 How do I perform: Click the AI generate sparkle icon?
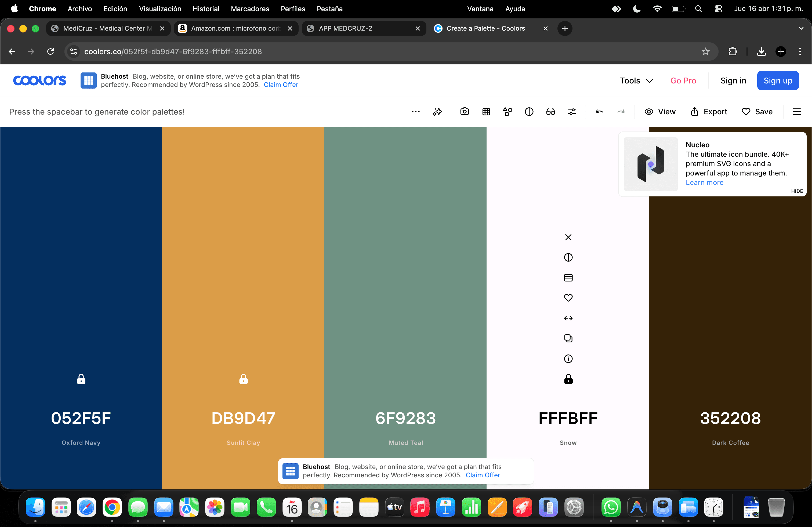[437, 111]
